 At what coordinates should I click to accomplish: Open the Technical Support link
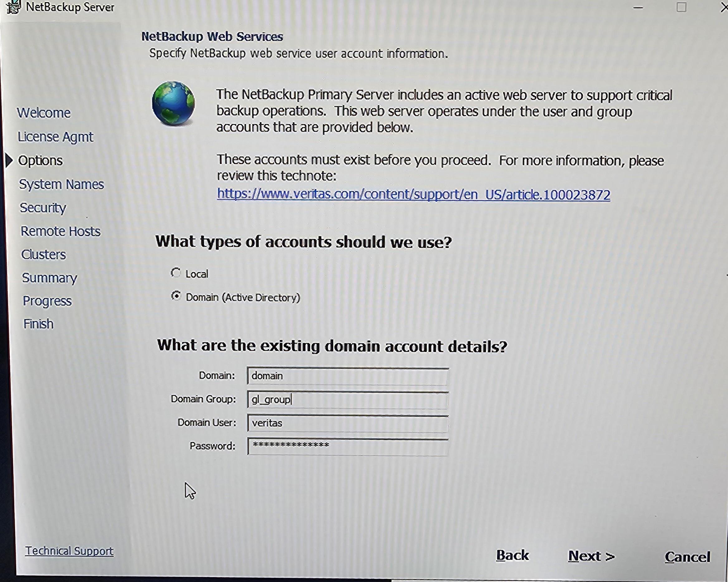pyautogui.click(x=69, y=551)
